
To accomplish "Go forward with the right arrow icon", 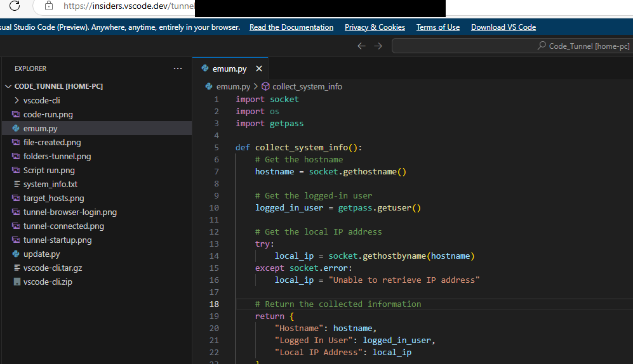I will (378, 46).
